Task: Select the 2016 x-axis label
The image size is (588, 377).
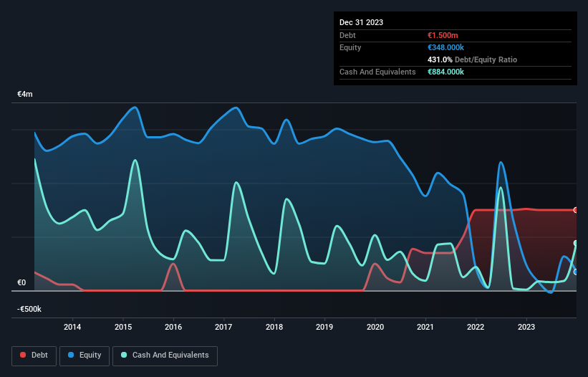Action: (x=173, y=327)
